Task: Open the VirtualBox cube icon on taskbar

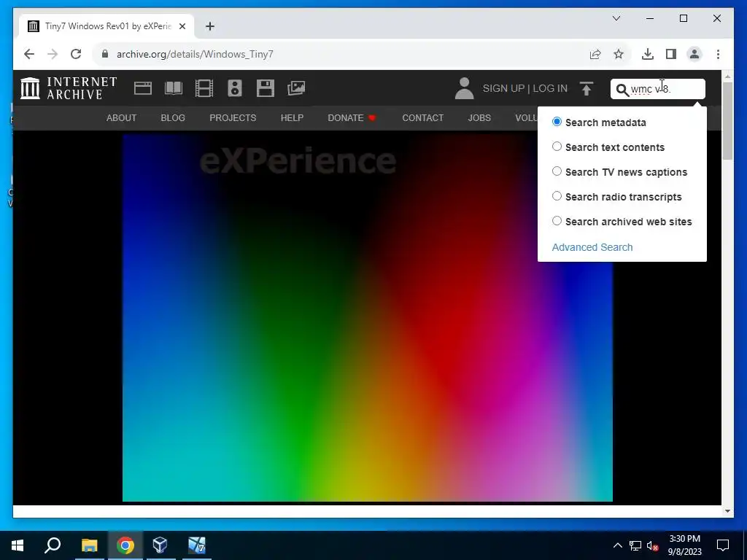Action: 160,545
